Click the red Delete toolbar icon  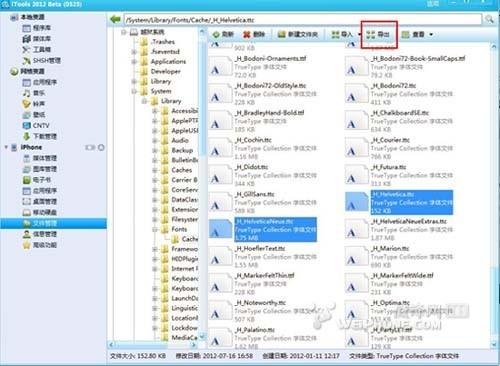pos(247,34)
